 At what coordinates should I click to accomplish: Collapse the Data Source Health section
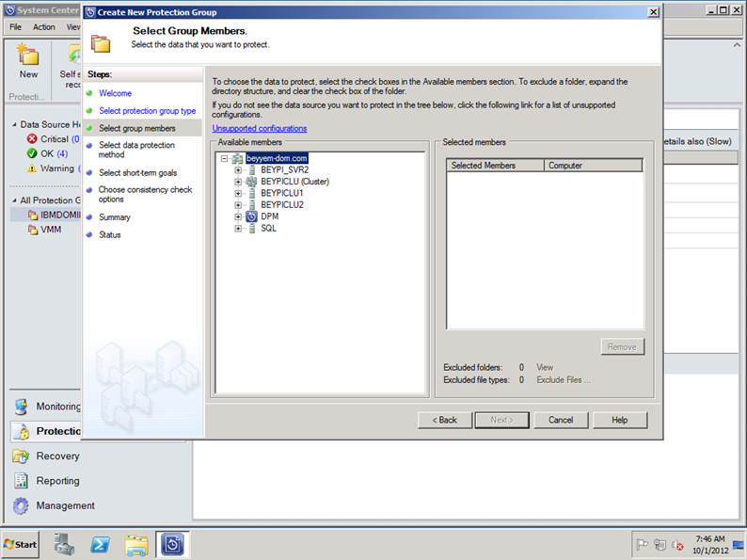point(14,125)
